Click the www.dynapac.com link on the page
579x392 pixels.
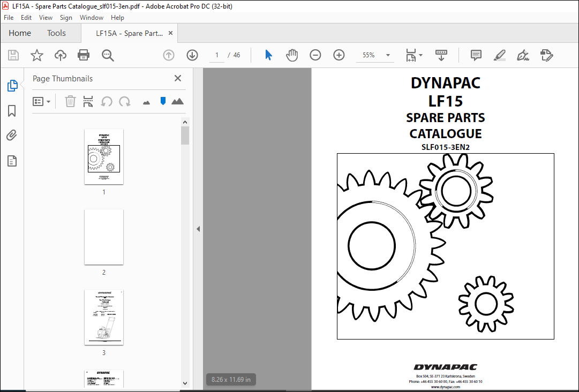coord(445,387)
